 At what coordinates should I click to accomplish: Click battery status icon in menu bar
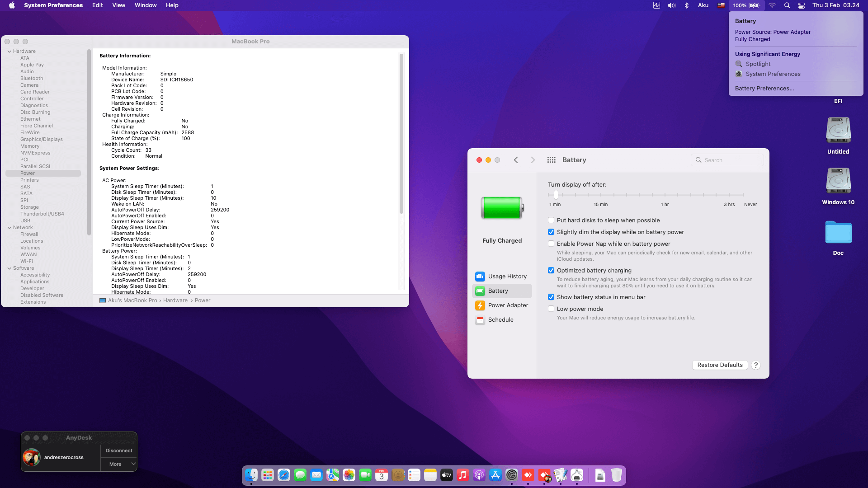coord(754,5)
